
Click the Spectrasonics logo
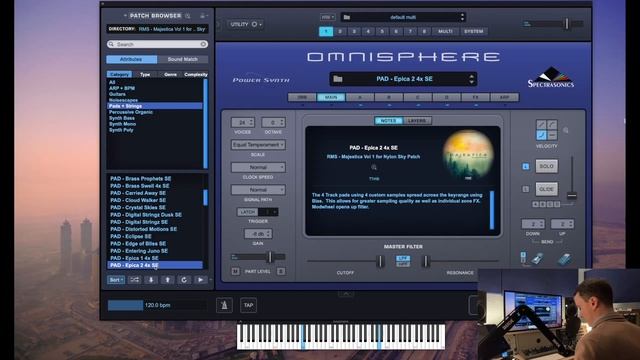point(551,78)
